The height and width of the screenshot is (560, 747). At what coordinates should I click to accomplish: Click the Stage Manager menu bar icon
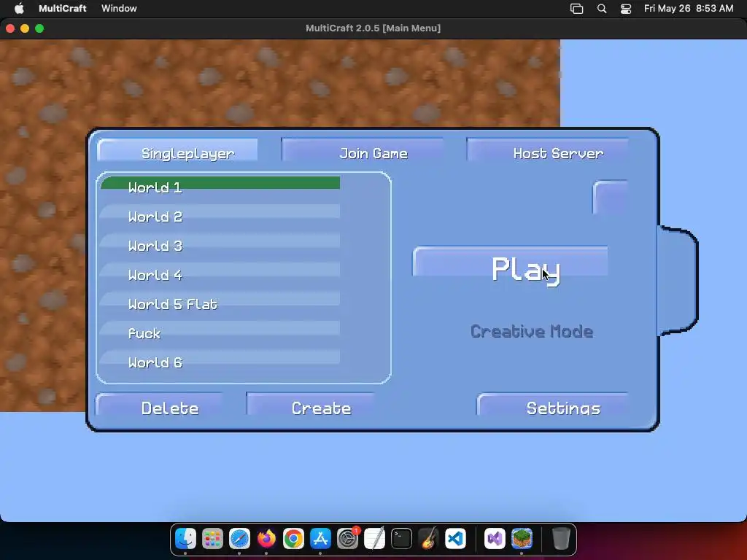(x=577, y=9)
